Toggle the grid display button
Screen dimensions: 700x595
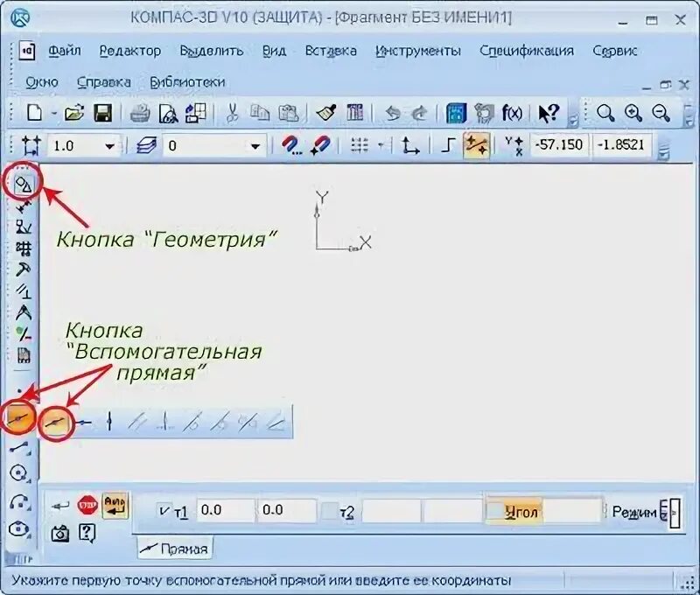pyautogui.click(x=360, y=145)
